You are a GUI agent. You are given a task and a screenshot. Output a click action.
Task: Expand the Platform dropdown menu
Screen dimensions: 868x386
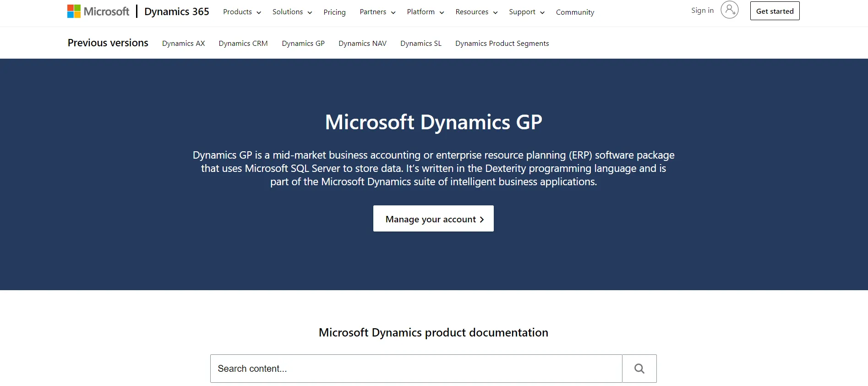click(x=425, y=12)
